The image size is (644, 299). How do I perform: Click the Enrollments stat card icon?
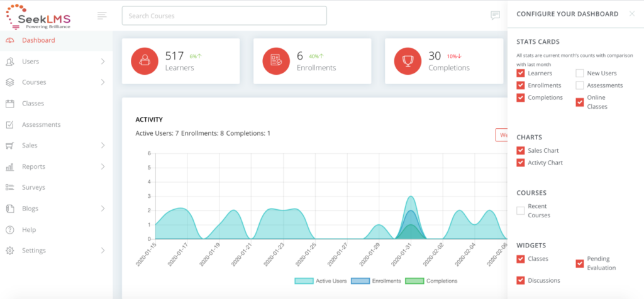(276, 61)
